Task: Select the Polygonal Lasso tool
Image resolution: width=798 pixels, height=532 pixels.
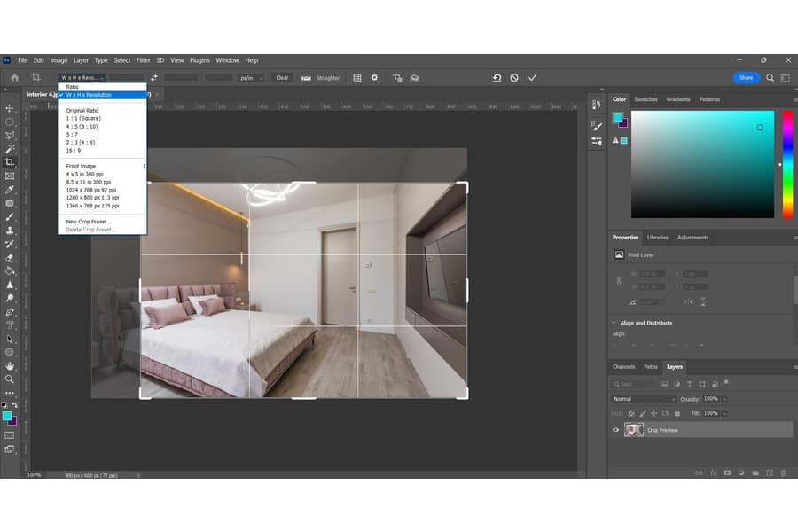Action: click(10, 136)
